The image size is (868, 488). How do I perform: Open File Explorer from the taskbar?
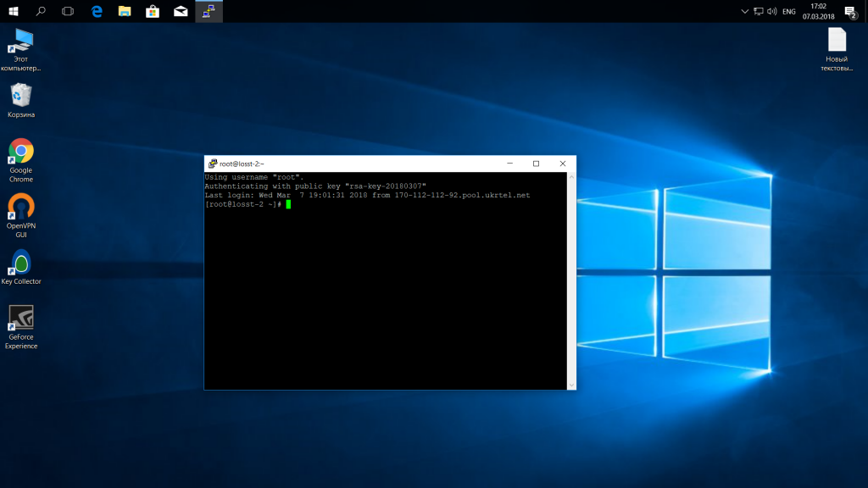(x=125, y=11)
